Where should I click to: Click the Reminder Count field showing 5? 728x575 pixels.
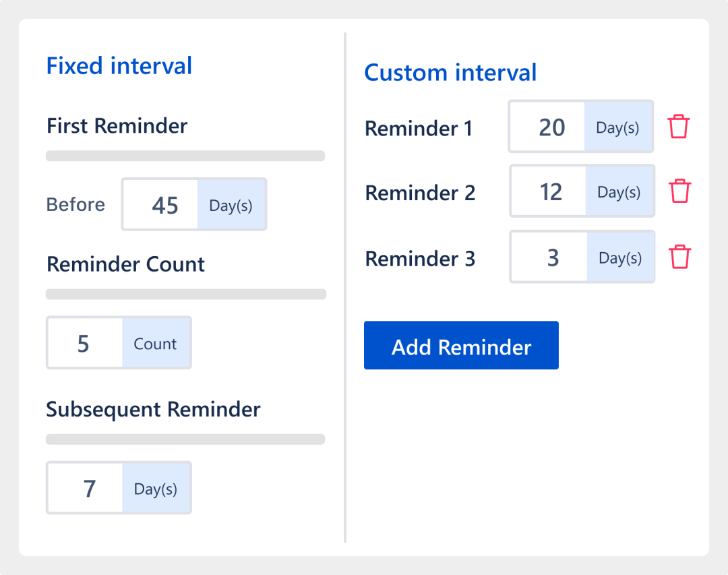(85, 343)
